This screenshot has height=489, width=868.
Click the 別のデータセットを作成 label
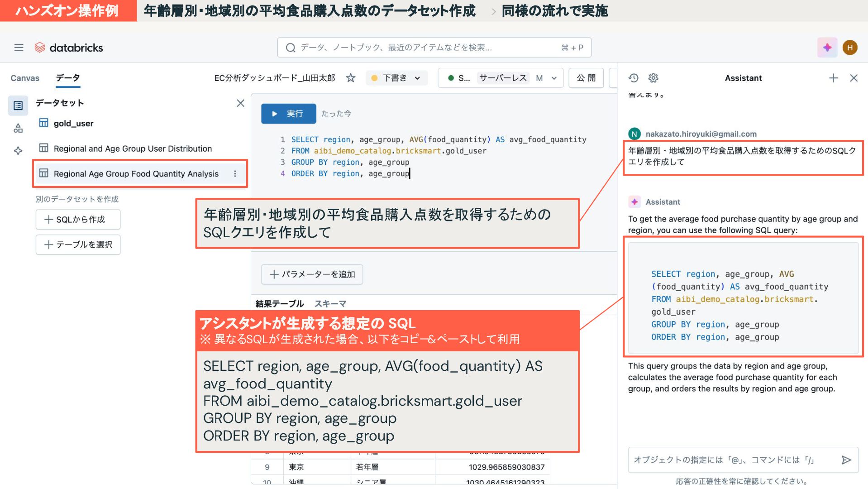click(x=77, y=199)
